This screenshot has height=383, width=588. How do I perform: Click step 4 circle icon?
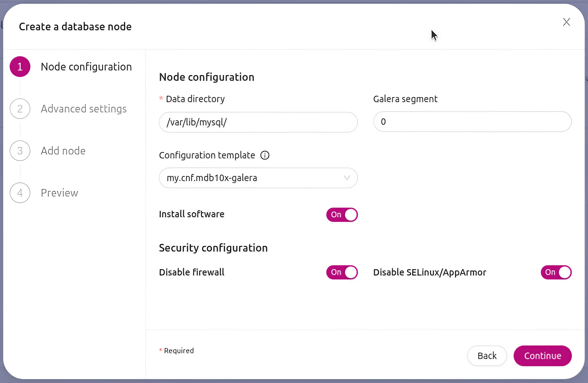click(20, 193)
